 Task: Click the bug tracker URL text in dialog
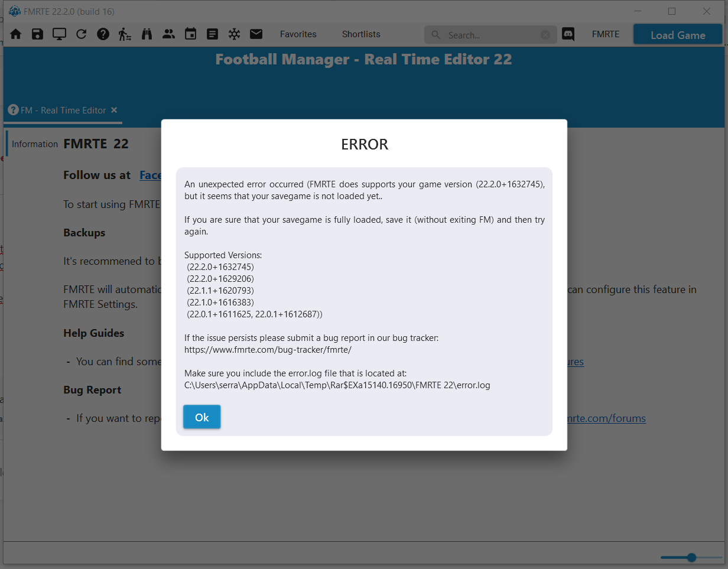(x=268, y=350)
